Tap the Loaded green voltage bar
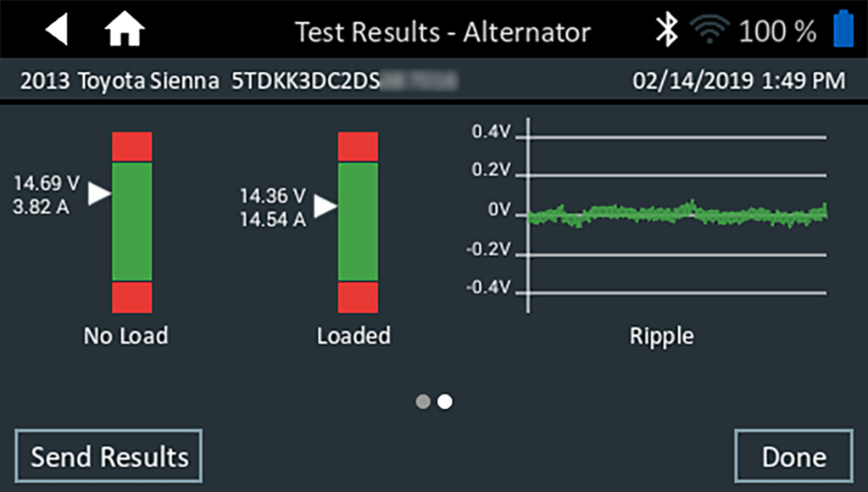 tap(358, 221)
